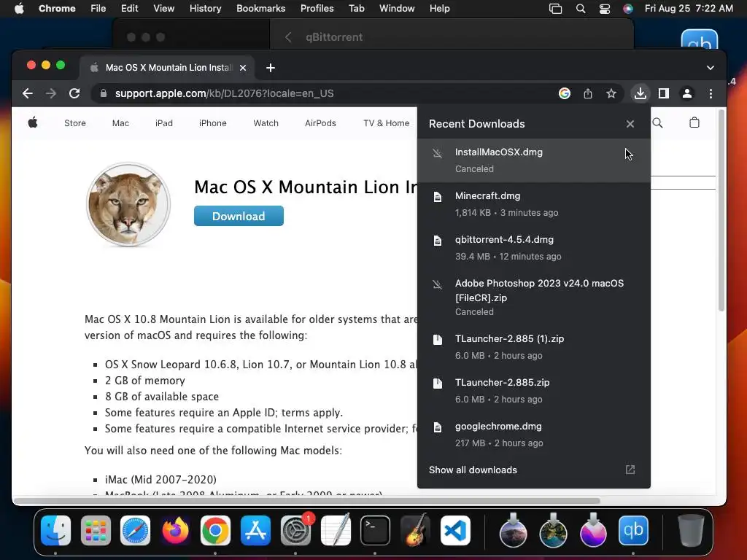Open qbittorrent-4.5.4.dmg download entry
The image size is (747, 560).
pos(533,248)
